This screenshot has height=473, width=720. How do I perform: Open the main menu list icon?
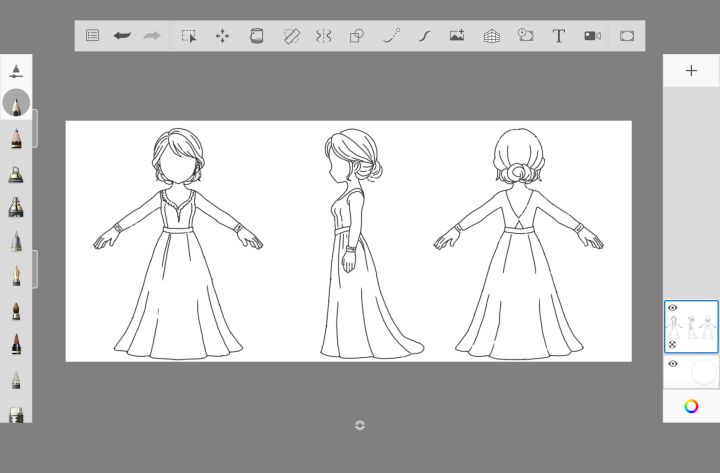[x=92, y=36]
